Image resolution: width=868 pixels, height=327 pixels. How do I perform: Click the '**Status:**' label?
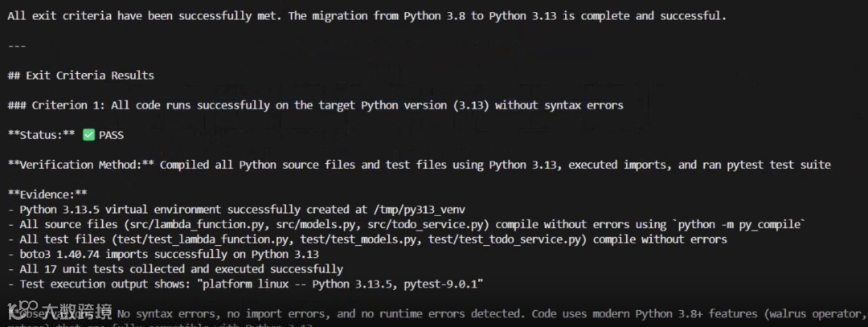coord(42,135)
